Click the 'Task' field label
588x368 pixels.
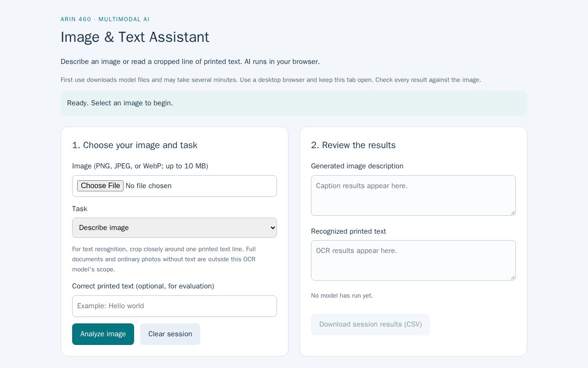click(x=79, y=209)
